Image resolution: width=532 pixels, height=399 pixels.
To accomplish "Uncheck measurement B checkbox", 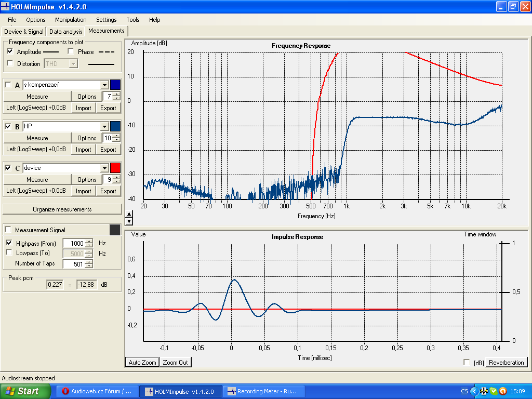I will pyautogui.click(x=8, y=127).
